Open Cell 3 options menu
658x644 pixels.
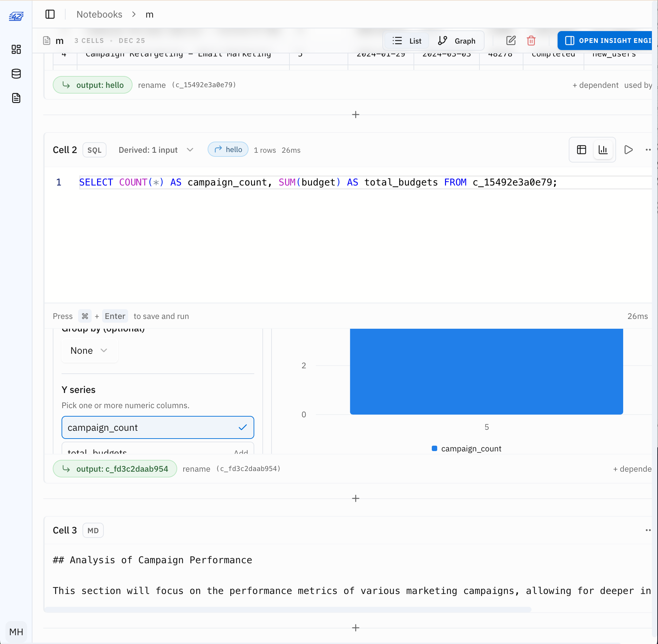click(649, 530)
